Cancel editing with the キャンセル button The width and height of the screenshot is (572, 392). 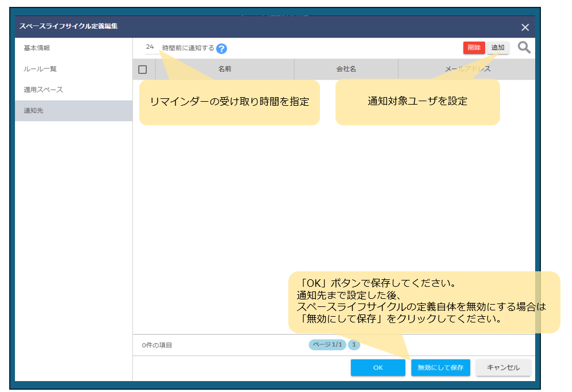[x=503, y=368]
